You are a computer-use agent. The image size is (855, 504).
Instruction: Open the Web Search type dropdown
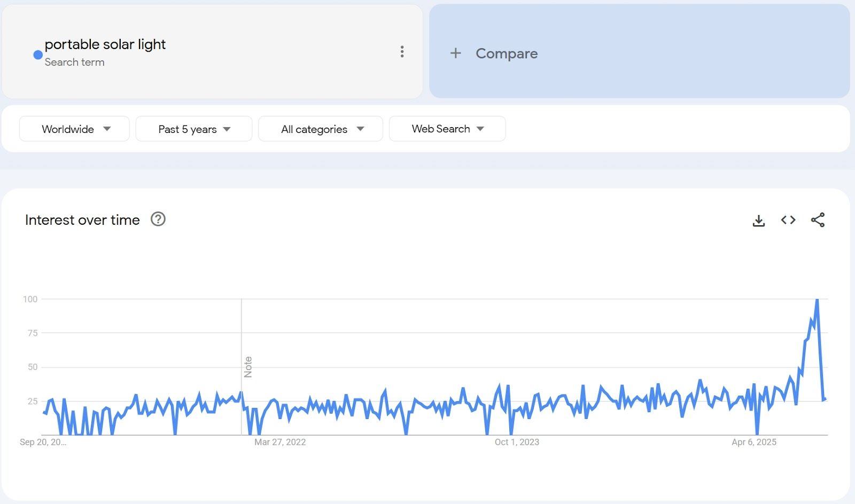click(x=447, y=129)
